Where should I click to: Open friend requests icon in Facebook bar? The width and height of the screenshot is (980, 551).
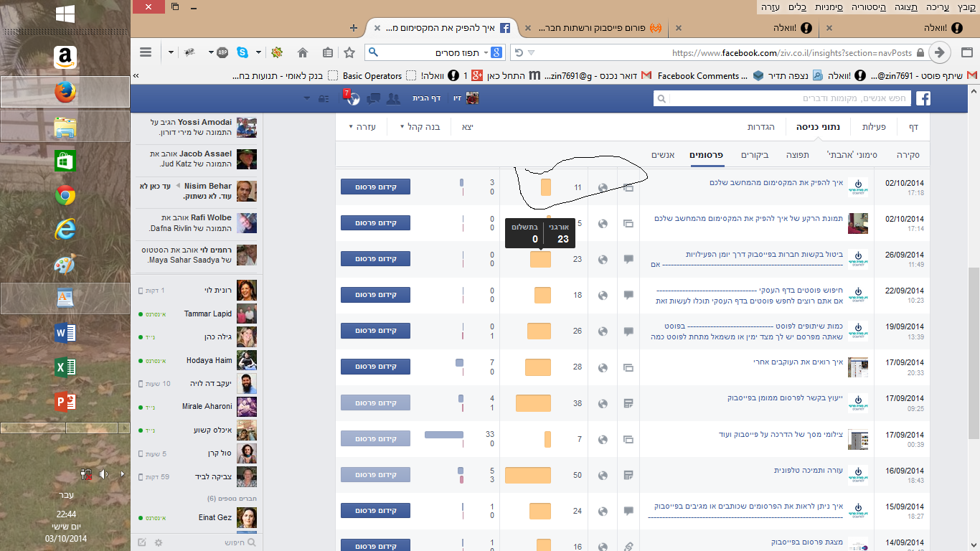pos(393,99)
